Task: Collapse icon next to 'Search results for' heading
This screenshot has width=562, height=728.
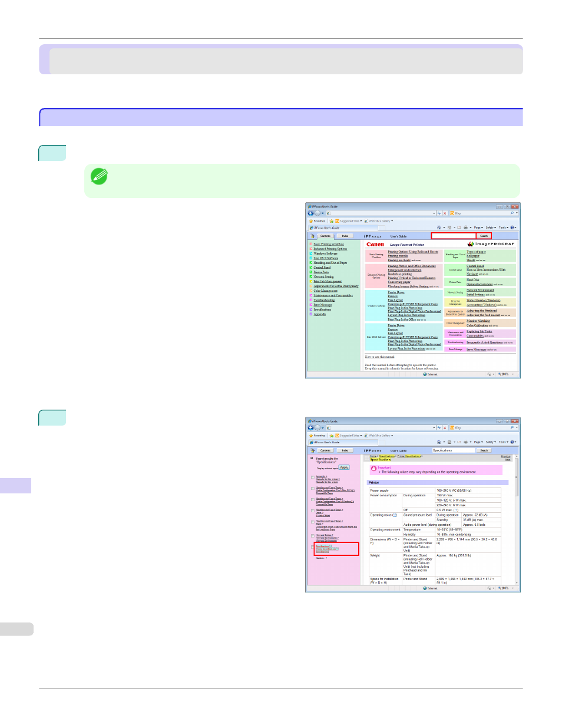Action: [x=312, y=458]
